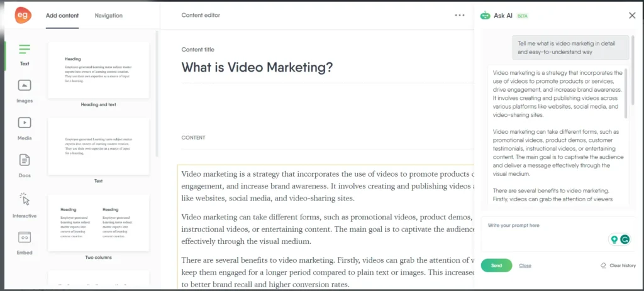Image resolution: width=644 pixels, height=291 pixels.
Task: Select the Text template thumbnail
Action: (x=99, y=146)
